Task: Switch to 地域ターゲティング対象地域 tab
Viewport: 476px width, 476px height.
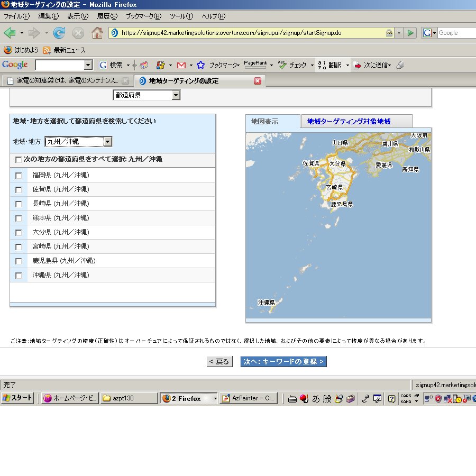Action: (x=356, y=122)
